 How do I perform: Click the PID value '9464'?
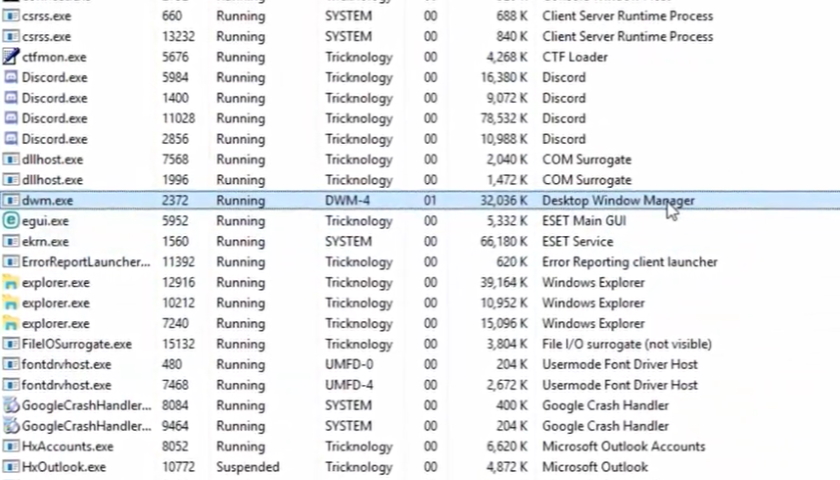(x=175, y=426)
